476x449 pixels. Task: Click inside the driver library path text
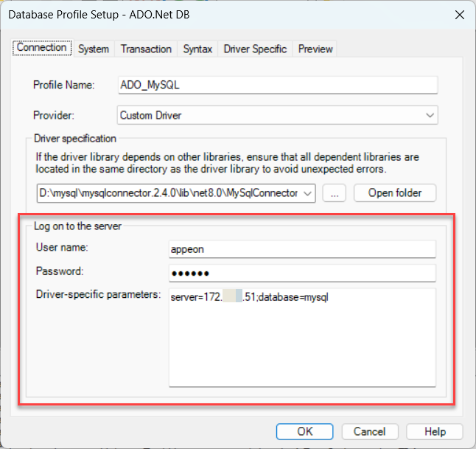point(169,193)
